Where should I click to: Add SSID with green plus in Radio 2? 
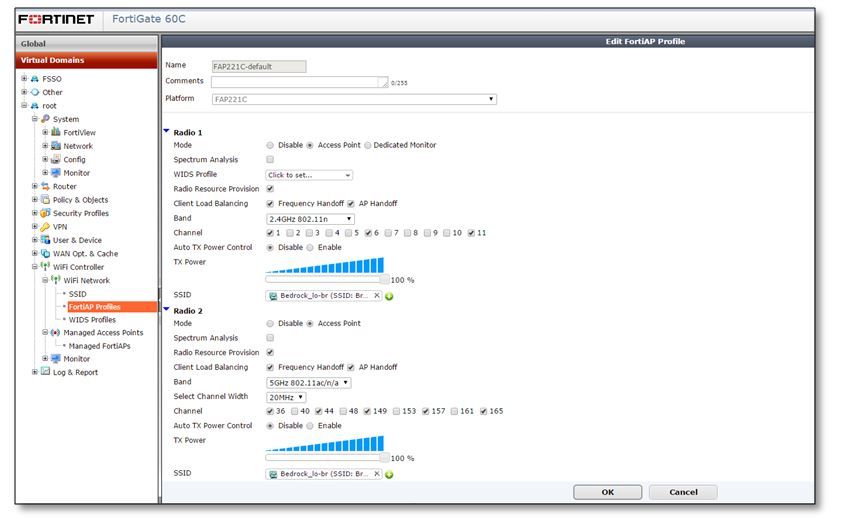[389, 475]
